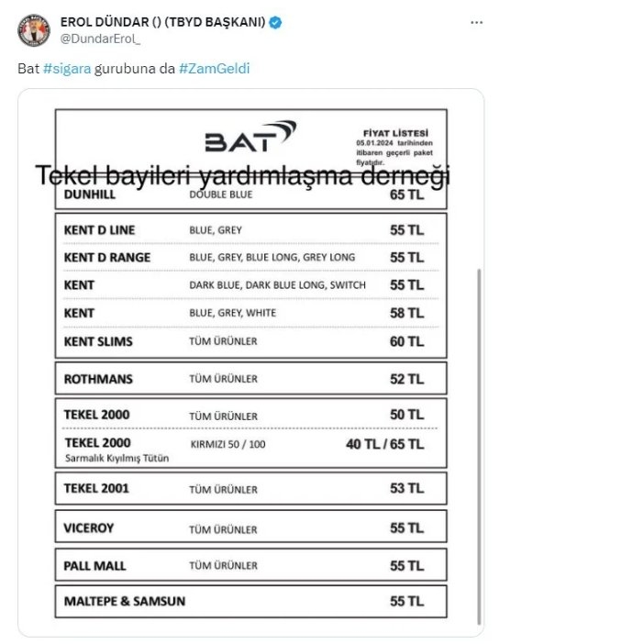Open the #ZamGeldi hashtag
This screenshot has width=644, height=644.
214,69
